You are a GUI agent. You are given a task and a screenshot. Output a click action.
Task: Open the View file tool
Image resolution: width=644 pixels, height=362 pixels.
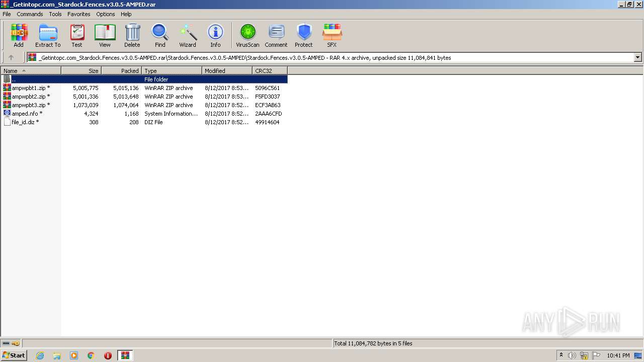click(x=105, y=35)
